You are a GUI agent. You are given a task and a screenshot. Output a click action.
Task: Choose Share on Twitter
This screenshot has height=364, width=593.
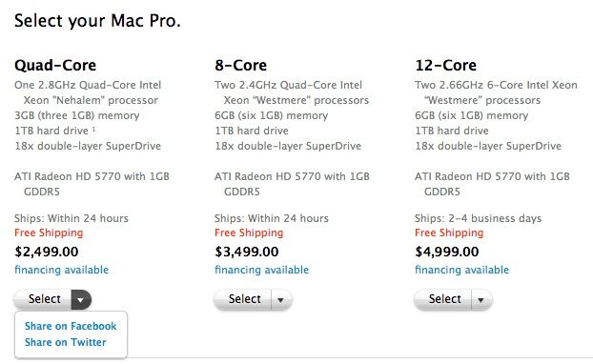point(66,342)
